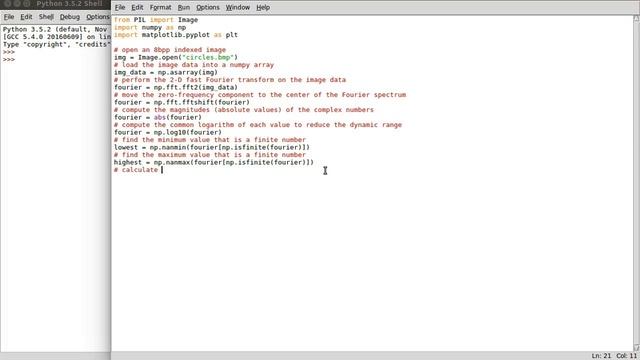Viewport: 640px width, 360px height.
Task: Click the 'fourier = np.log10(fourier)' line
Action: pyautogui.click(x=168, y=132)
